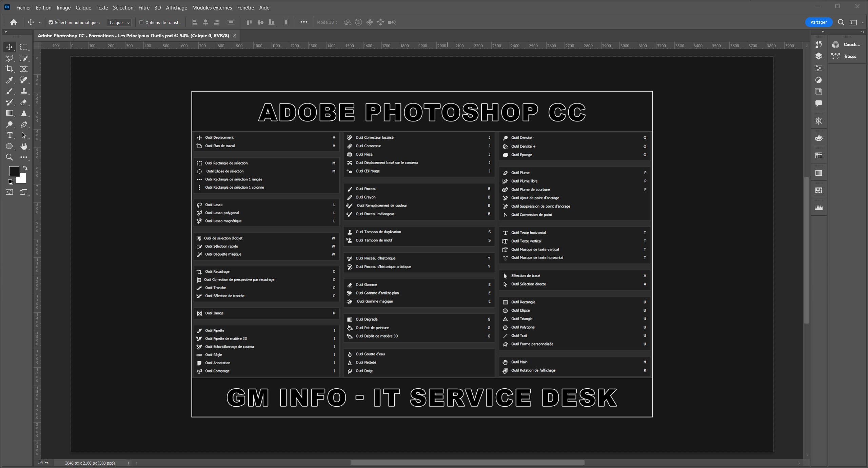This screenshot has height=468, width=868.
Task: Select the Crop tool
Action: [9, 69]
